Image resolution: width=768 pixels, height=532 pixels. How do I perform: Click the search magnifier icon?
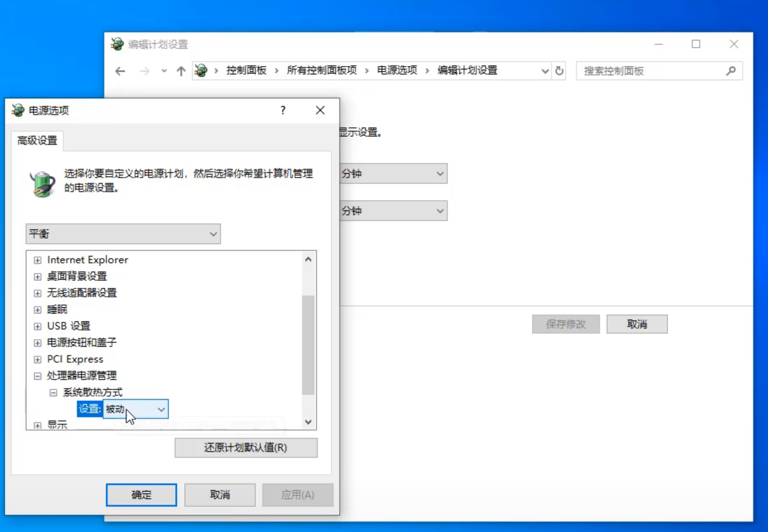tap(731, 71)
